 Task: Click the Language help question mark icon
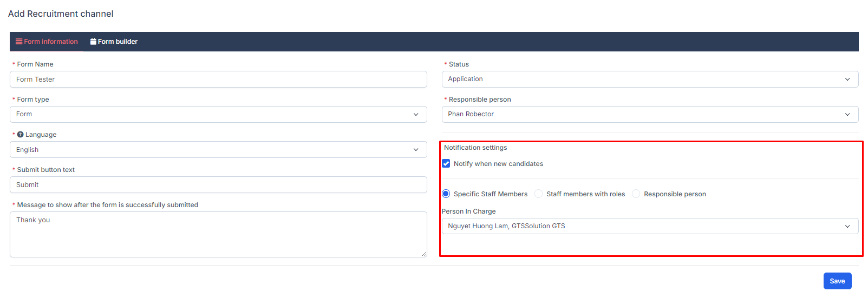[21, 135]
